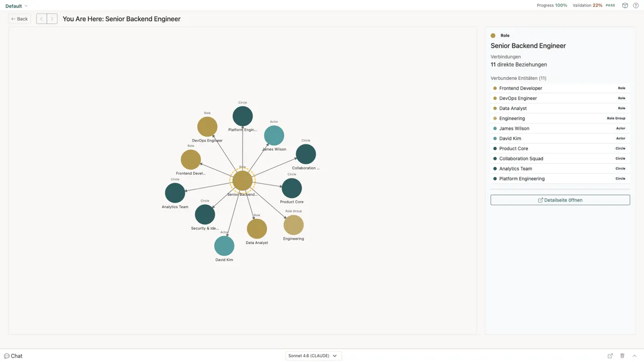Select the Data Analyst node in graph
This screenshot has width=644, height=362.
point(257,229)
